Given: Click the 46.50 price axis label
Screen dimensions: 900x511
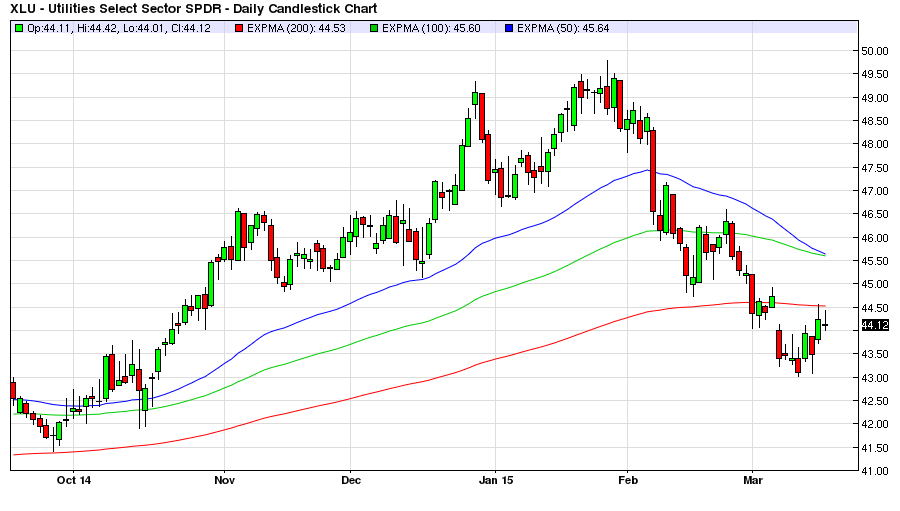Looking at the screenshot, I should pos(875,214).
